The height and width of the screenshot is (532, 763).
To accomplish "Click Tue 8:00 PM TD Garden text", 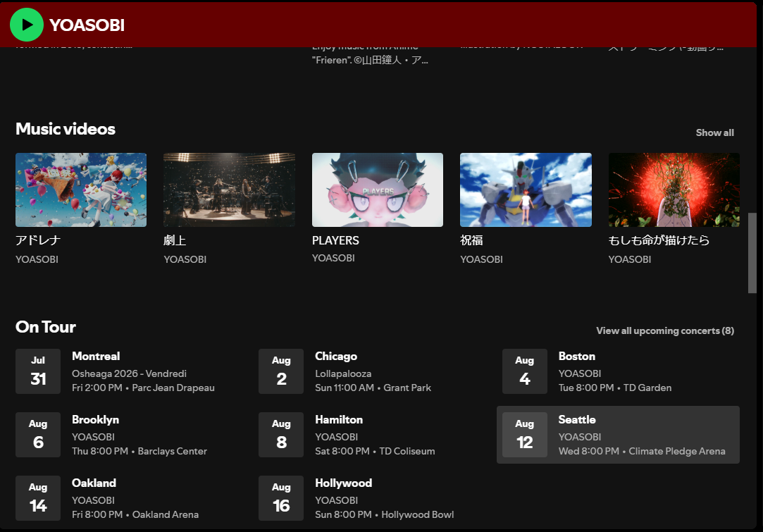I will tap(615, 388).
